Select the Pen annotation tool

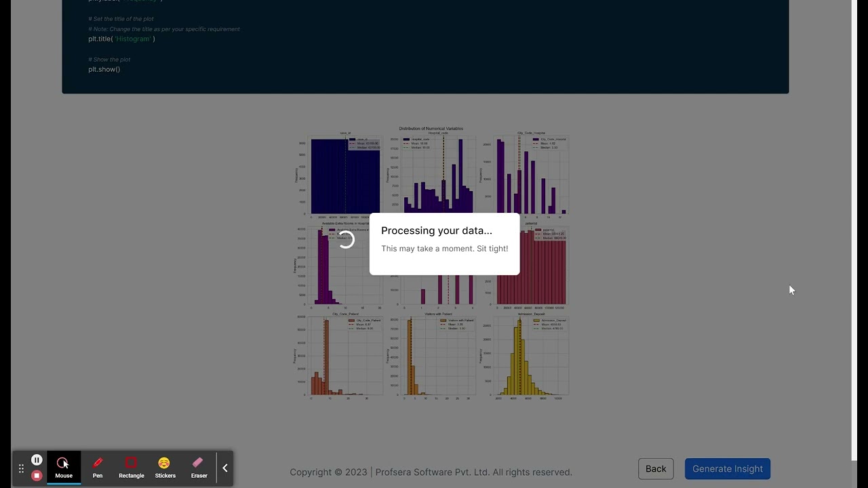(x=98, y=468)
